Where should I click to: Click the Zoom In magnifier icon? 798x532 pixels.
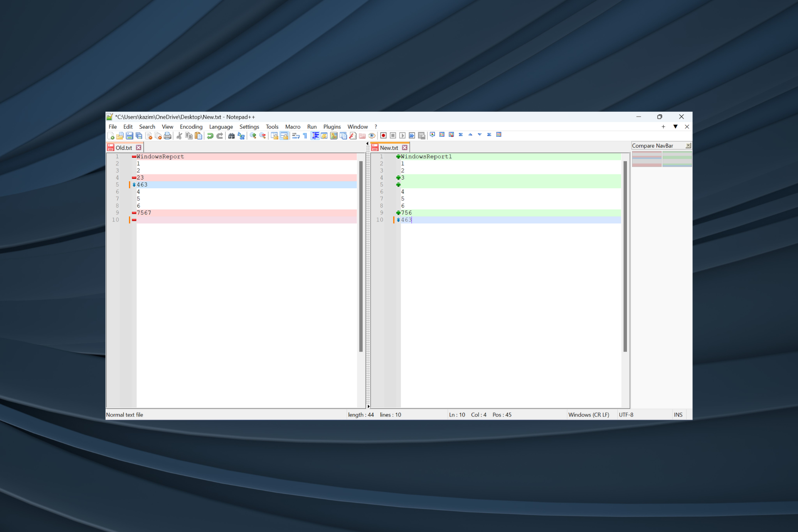[253, 135]
